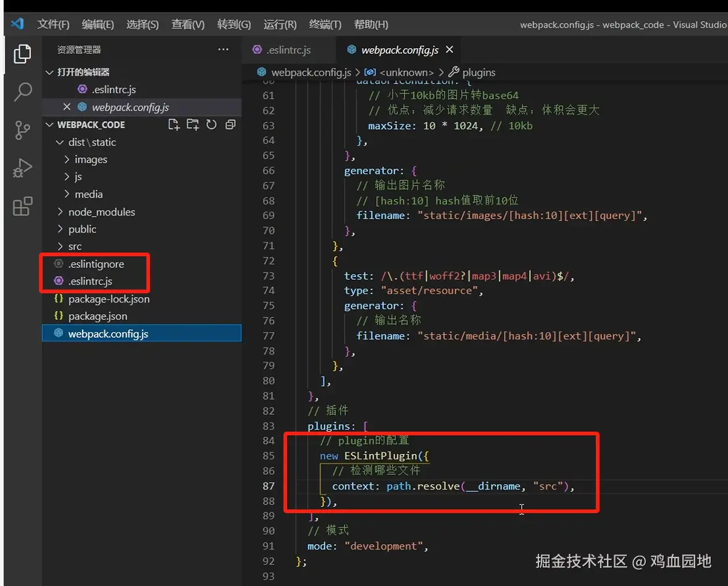Click the regex test value on line 73
Screen dimensions: 728x586
[x=474, y=276]
